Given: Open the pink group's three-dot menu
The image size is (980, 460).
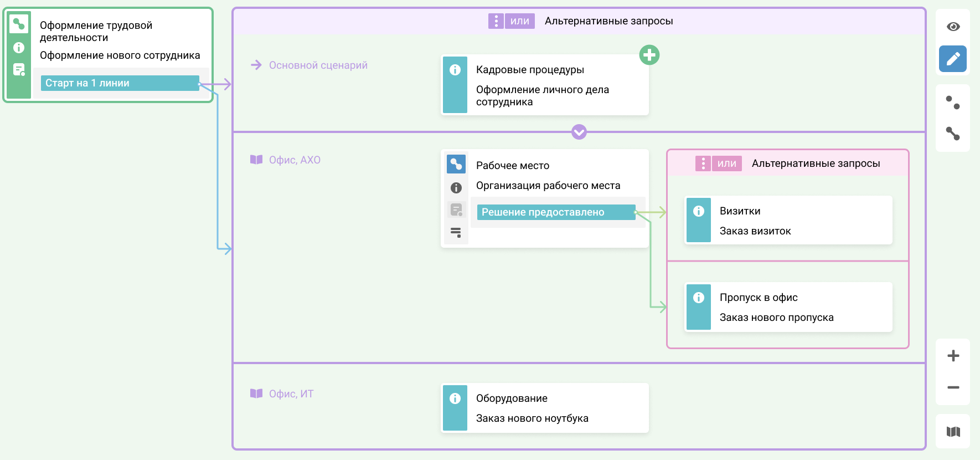Looking at the screenshot, I should (x=703, y=163).
